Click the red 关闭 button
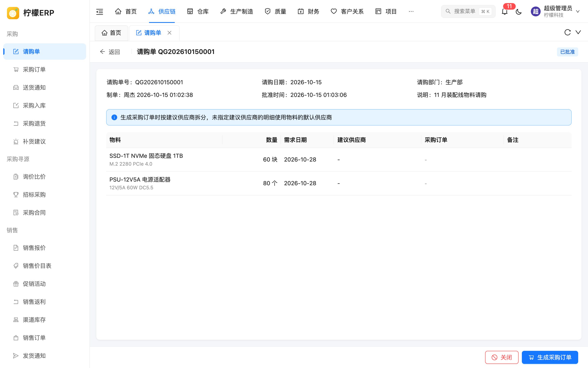This screenshot has height=368, width=588. point(502,357)
